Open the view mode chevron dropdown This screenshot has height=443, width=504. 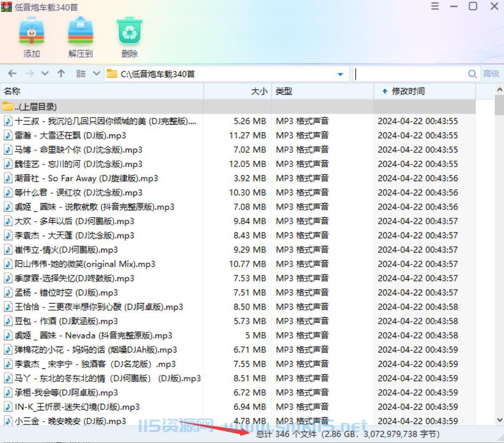tap(95, 73)
